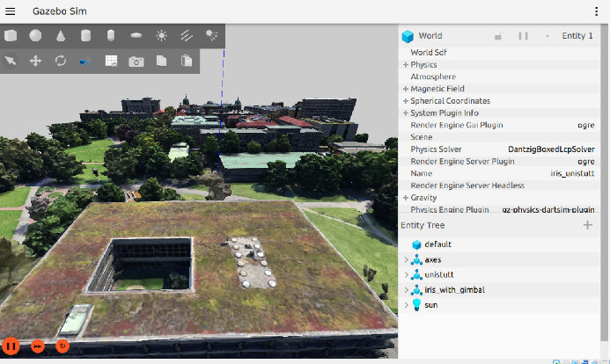Expand the Physics property
Viewport: 610px width, 364px height.
pos(406,64)
